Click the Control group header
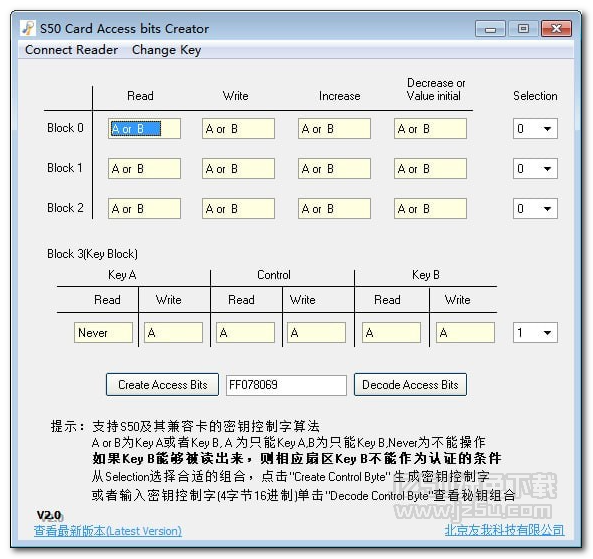Viewport: 593px width, 559px height. (274, 275)
